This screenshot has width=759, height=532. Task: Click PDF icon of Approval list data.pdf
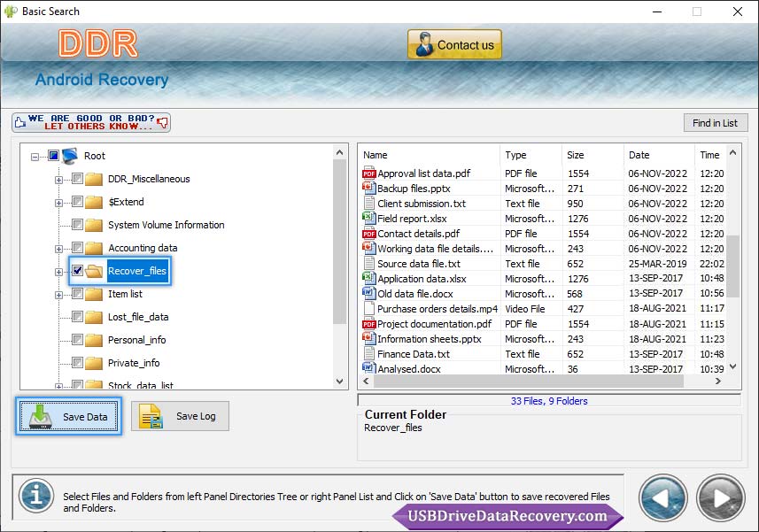click(x=368, y=173)
